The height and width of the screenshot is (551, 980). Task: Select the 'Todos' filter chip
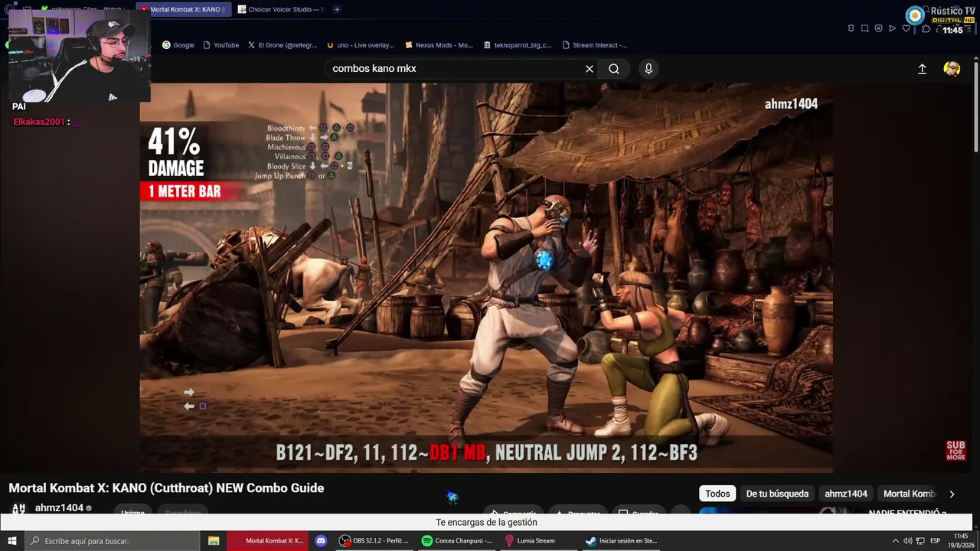tap(717, 494)
